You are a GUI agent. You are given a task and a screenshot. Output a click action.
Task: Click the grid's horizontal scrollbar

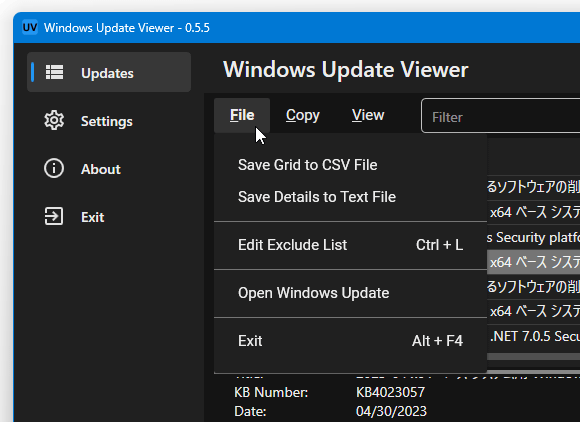click(533, 356)
